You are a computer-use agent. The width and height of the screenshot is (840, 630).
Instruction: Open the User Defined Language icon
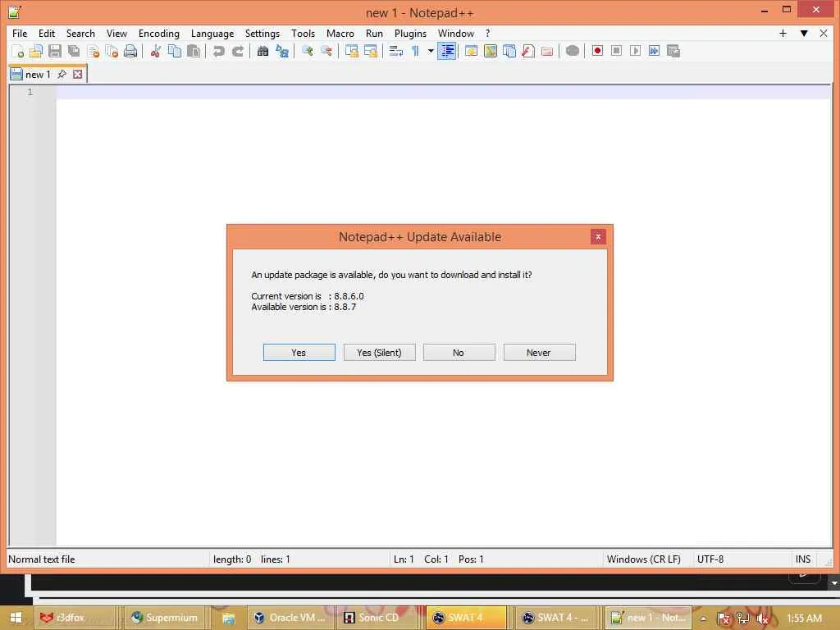tap(472, 52)
